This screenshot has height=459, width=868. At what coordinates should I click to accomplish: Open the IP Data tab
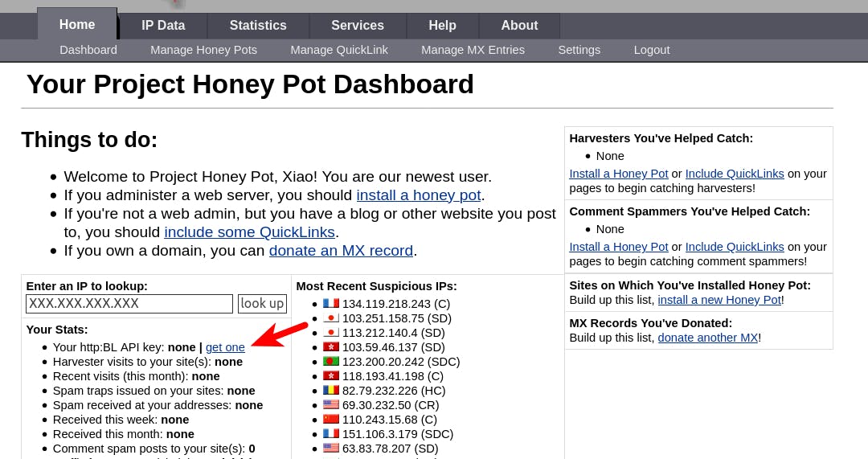pos(163,26)
